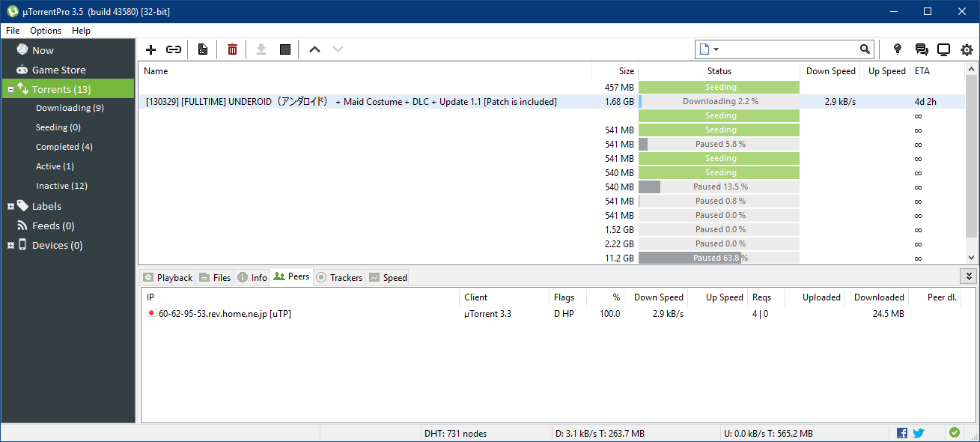Click the Add Torrent plus icon
The width and height of the screenshot is (980, 442).
pyautogui.click(x=150, y=49)
